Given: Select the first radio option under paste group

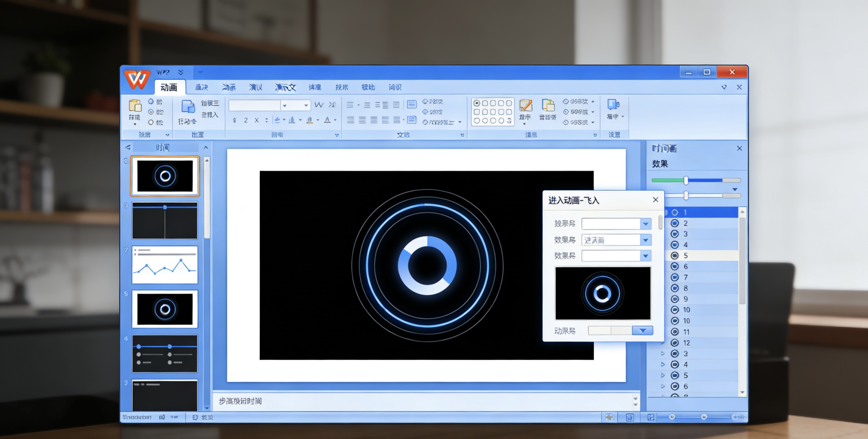Looking at the screenshot, I should [x=151, y=102].
